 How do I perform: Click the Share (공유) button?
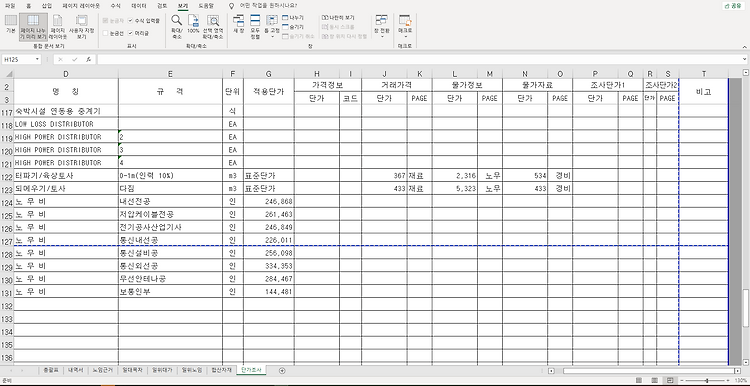click(x=734, y=6)
